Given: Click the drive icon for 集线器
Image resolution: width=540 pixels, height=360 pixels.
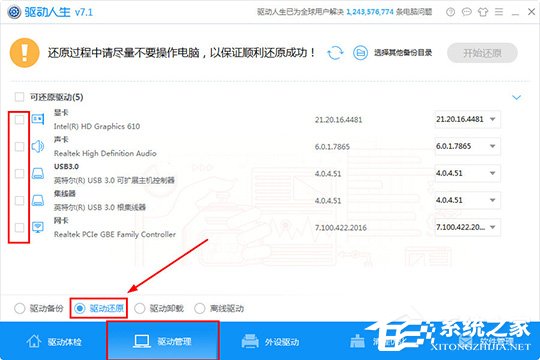Looking at the screenshot, I should (x=38, y=200).
